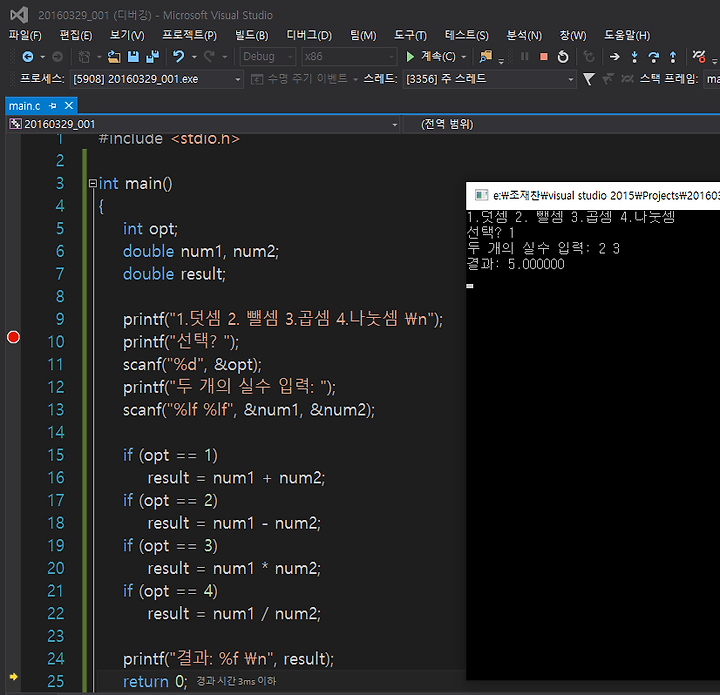Close the main.c tab

click(69, 106)
